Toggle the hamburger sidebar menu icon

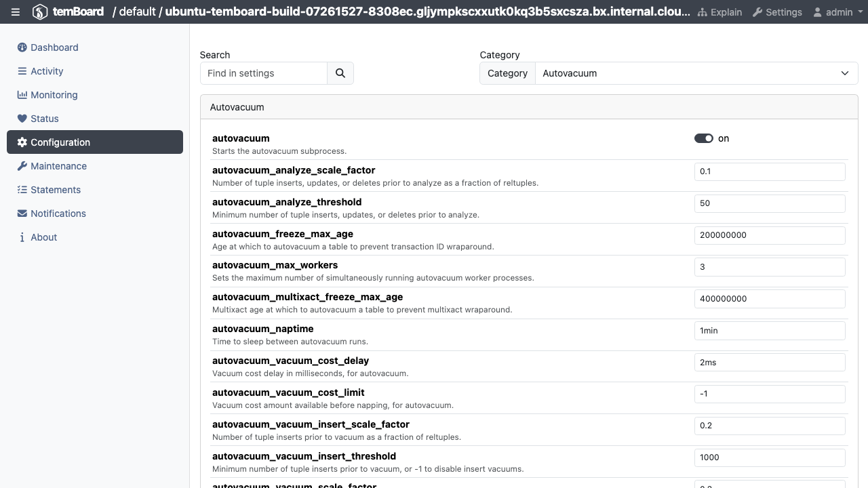15,12
